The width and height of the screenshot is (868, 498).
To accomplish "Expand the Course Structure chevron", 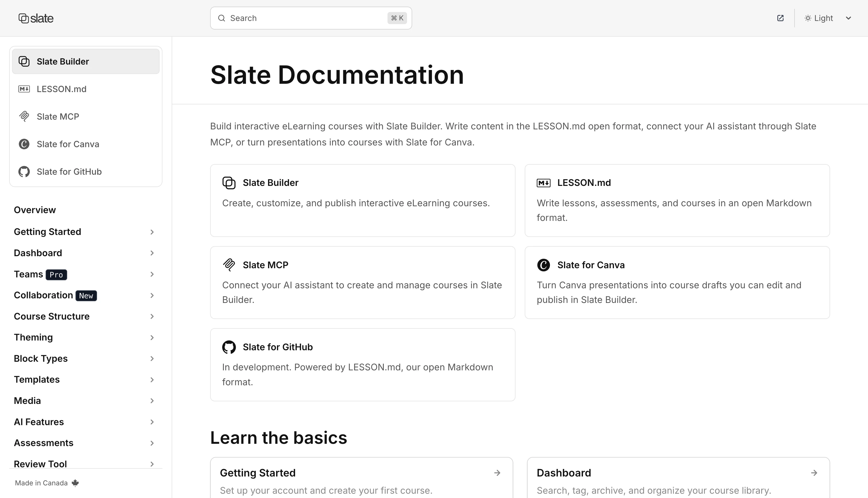I will 152,316.
